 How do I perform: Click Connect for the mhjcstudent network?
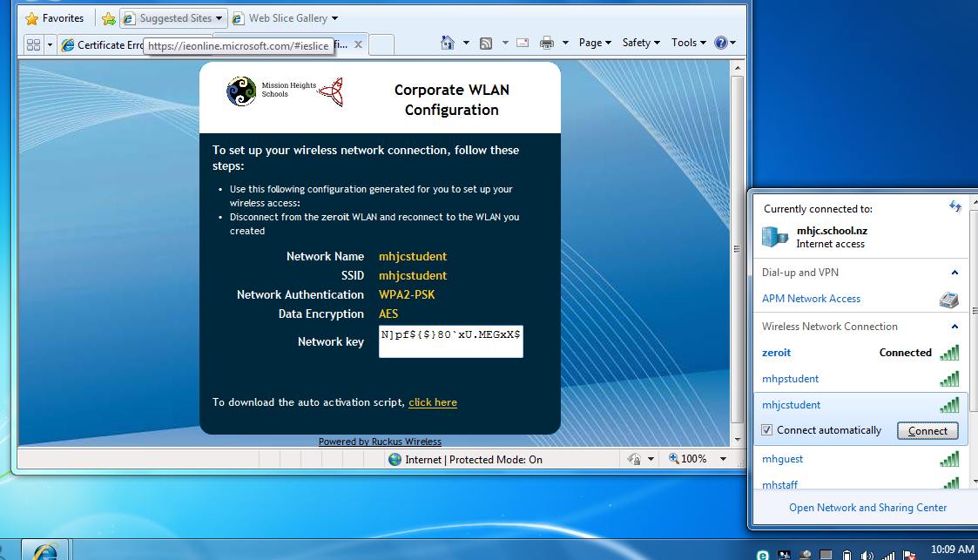click(927, 431)
